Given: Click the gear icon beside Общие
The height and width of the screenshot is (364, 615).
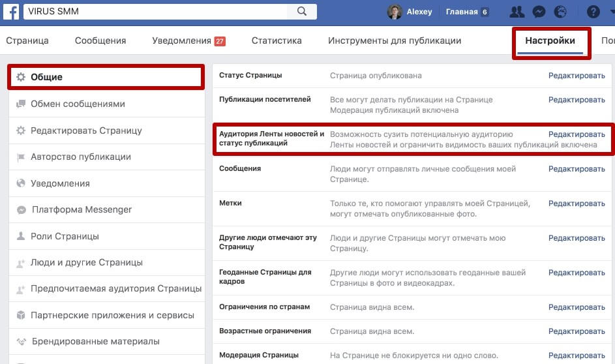Looking at the screenshot, I should coord(21,77).
